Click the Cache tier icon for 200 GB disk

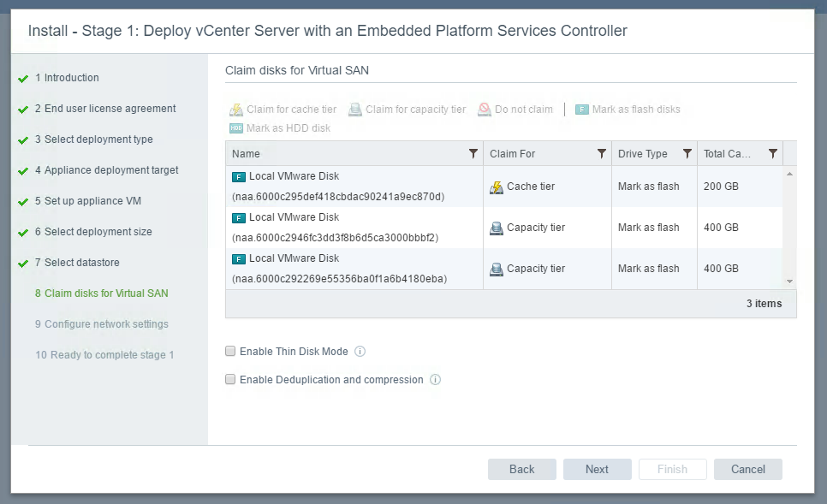497,187
